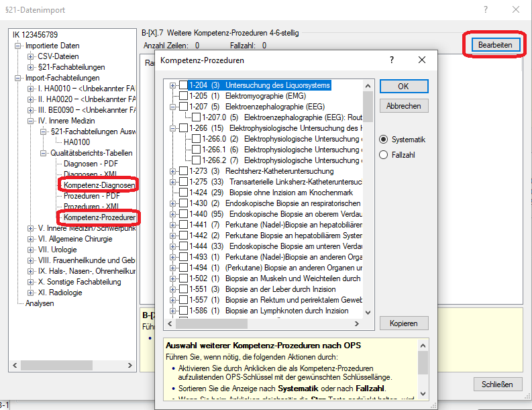Click the procedure list's scroll-right arrow
Viewport: 532px width, 410px height.
pyautogui.click(x=357, y=324)
